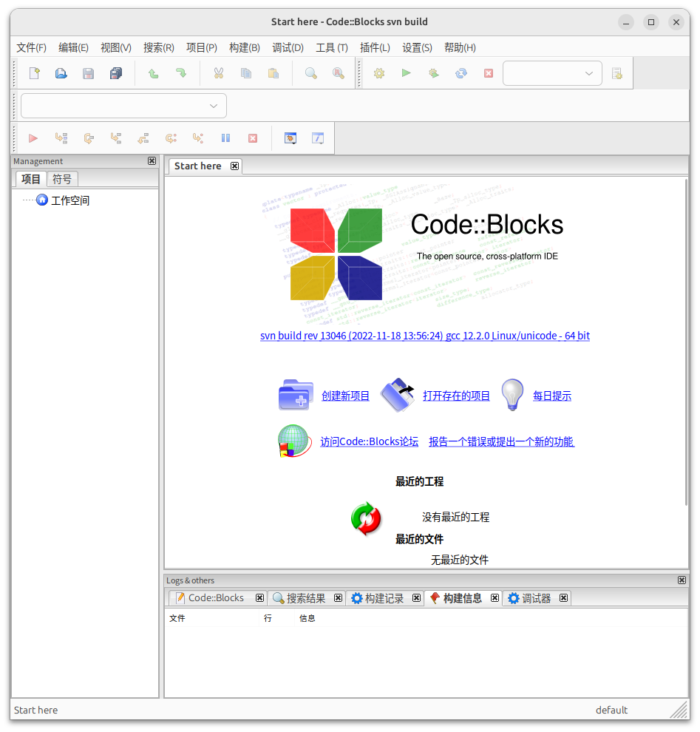This screenshot has width=700, height=732.
Task: Click the Replace magnifier icon
Action: 339,73
